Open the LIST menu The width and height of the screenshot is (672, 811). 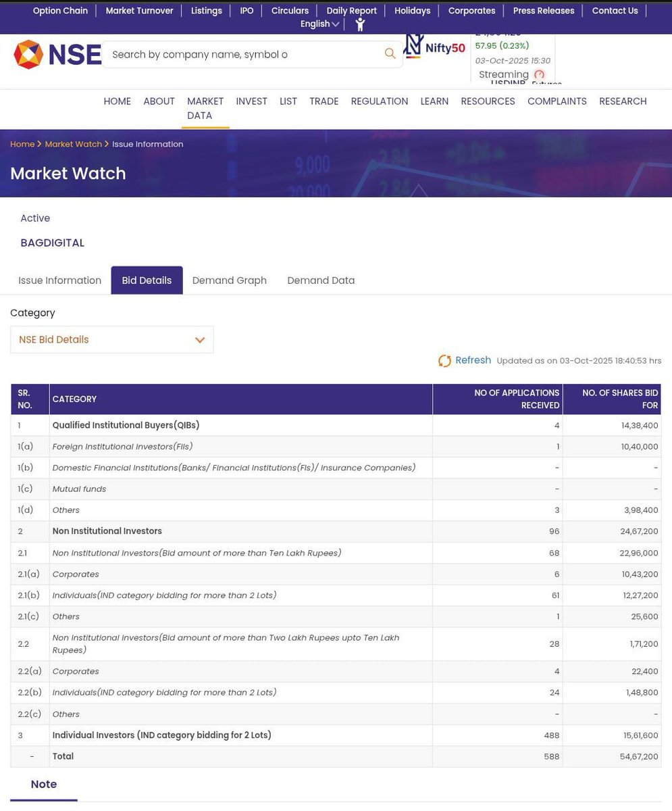(288, 101)
